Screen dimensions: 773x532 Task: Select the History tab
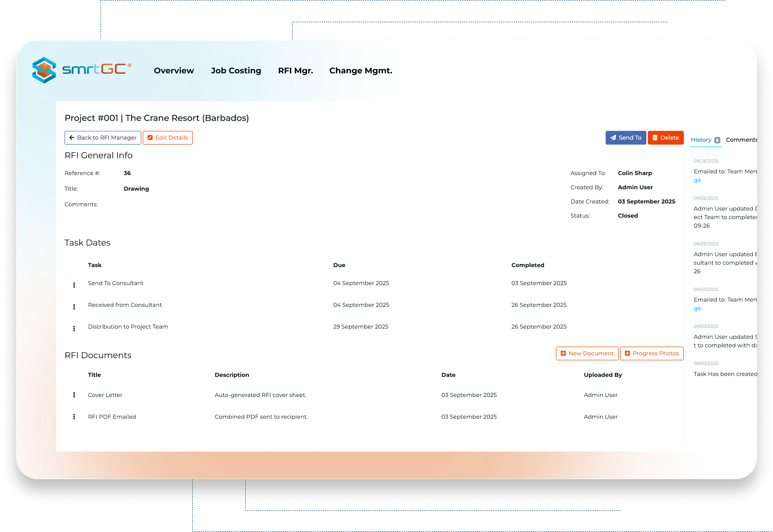(x=701, y=140)
